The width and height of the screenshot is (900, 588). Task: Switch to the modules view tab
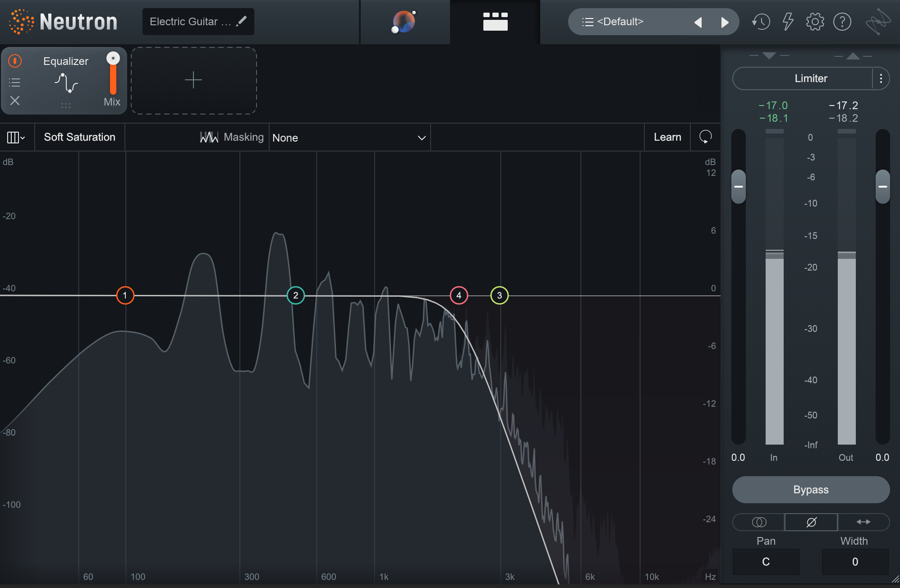tap(495, 22)
